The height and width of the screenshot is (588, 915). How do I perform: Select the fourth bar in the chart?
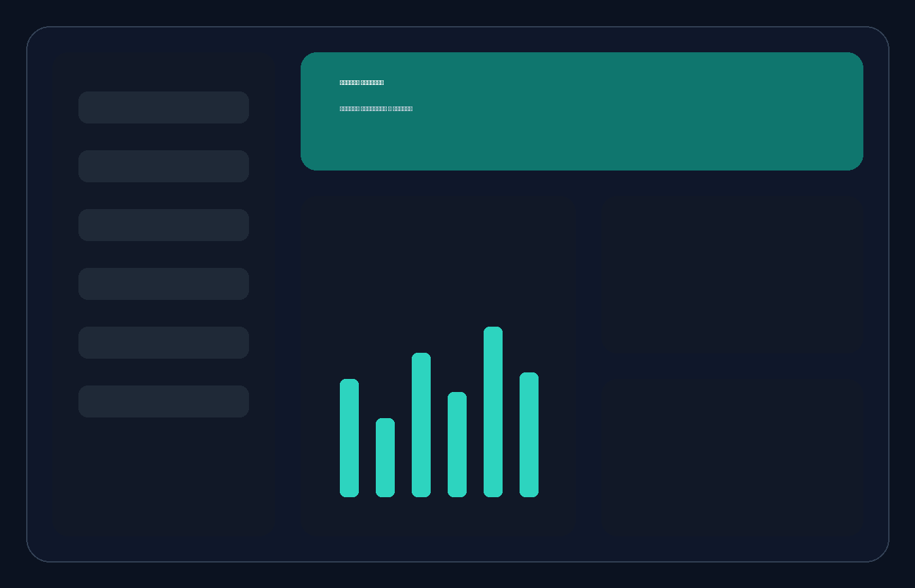pos(457,444)
